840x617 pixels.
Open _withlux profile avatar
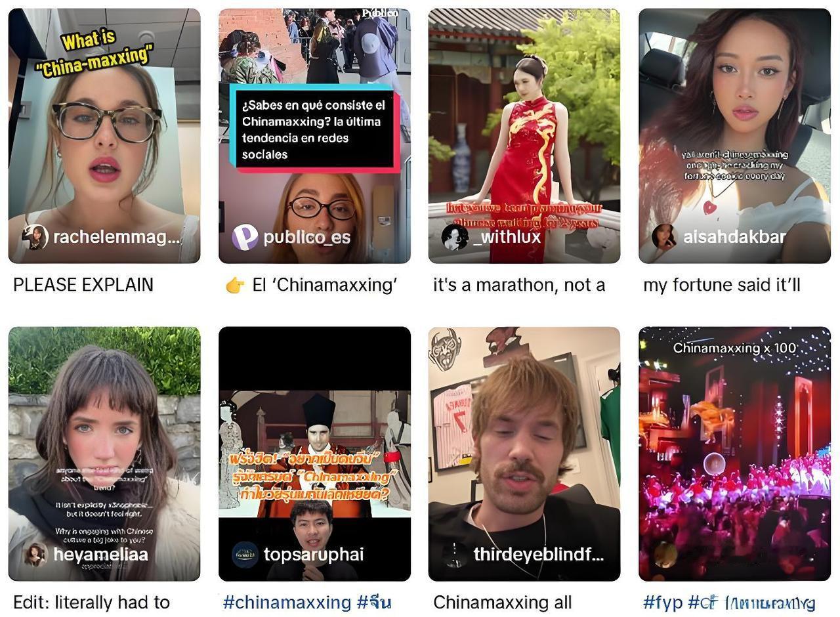click(455, 237)
